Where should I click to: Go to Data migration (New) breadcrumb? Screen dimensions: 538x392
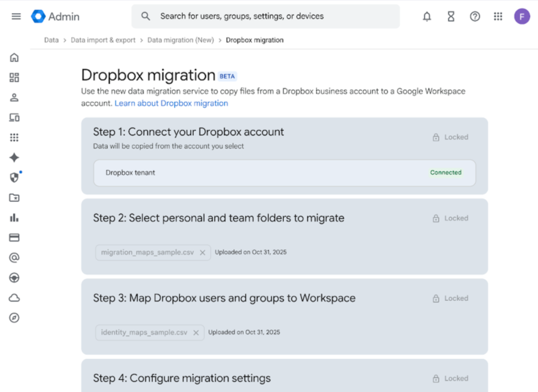pos(181,40)
